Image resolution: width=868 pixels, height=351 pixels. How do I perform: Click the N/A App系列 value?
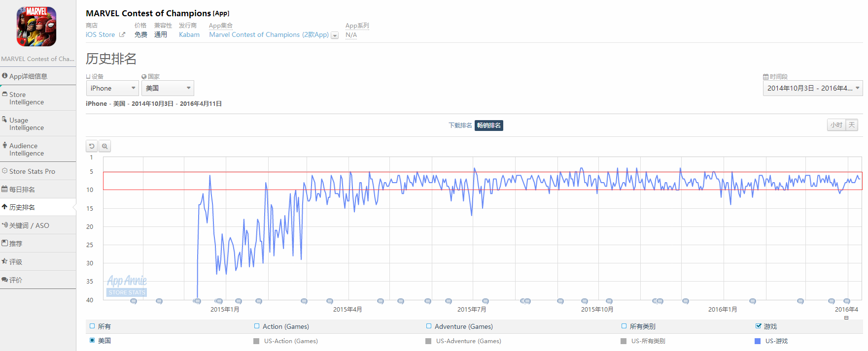tap(351, 35)
